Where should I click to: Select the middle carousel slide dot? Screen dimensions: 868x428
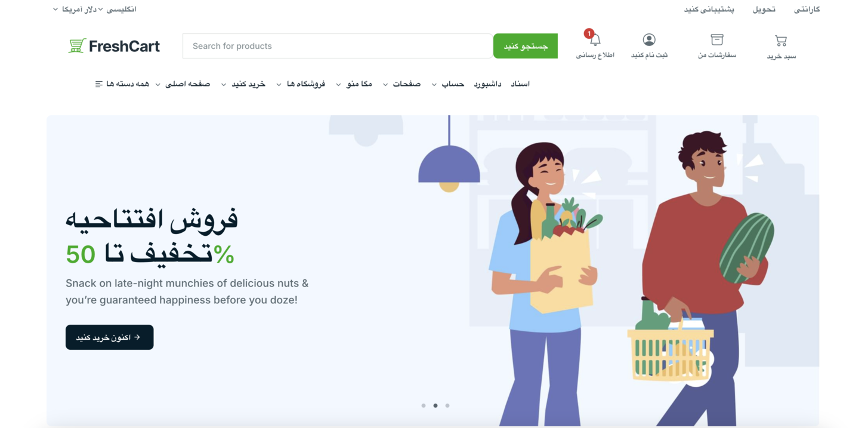click(435, 406)
